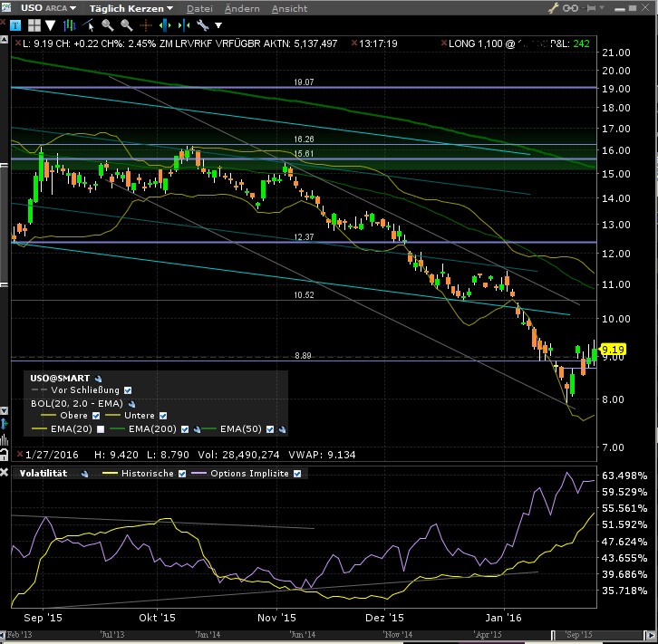
Task: Expand the dropdown arrow beside toolbar wrench
Action: (x=218, y=25)
